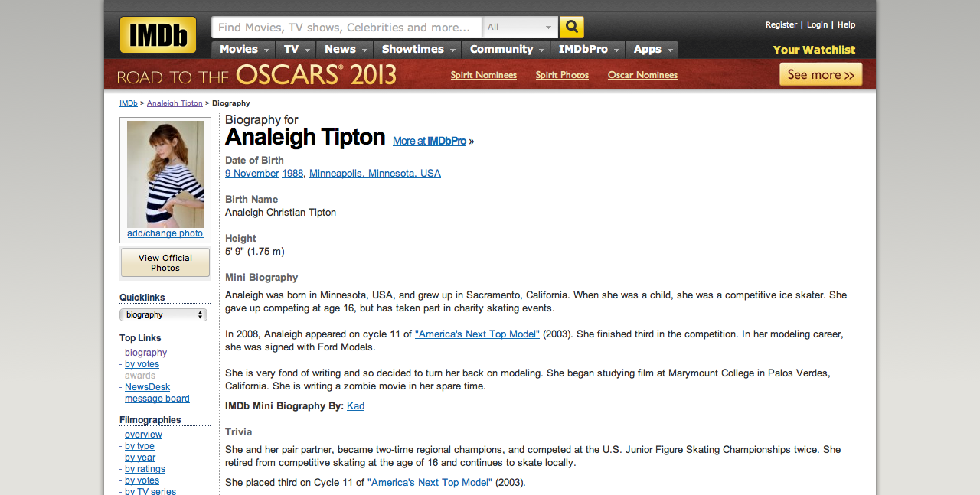The height and width of the screenshot is (495, 980).
Task: Open Your Watchlist
Action: tap(814, 50)
